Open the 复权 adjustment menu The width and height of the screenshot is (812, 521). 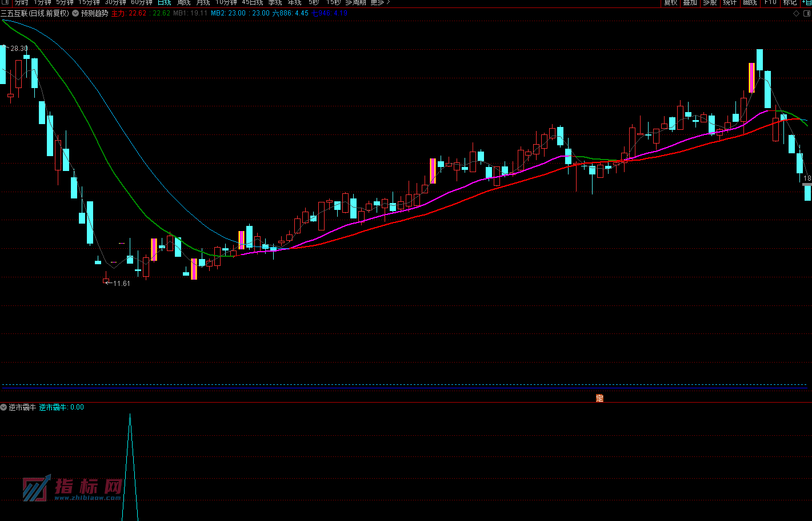point(671,3)
